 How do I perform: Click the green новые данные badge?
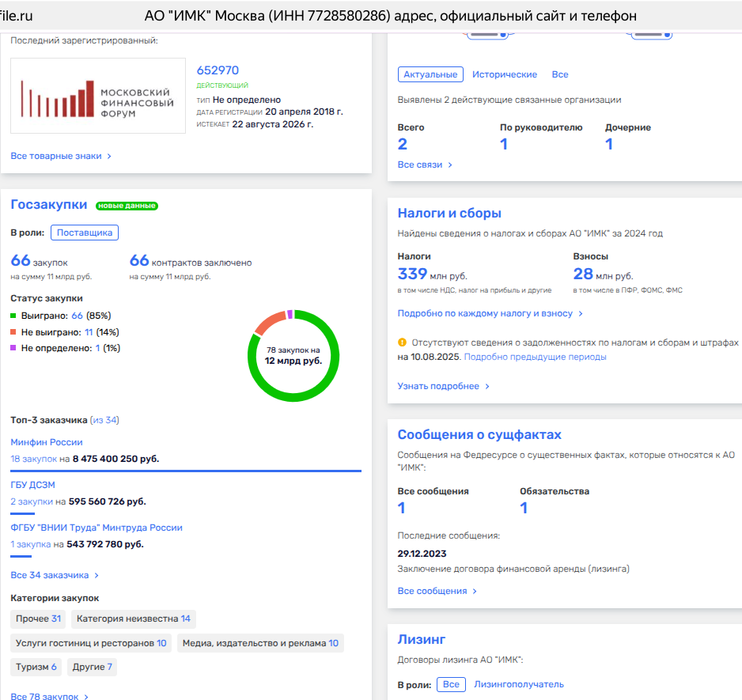(127, 206)
